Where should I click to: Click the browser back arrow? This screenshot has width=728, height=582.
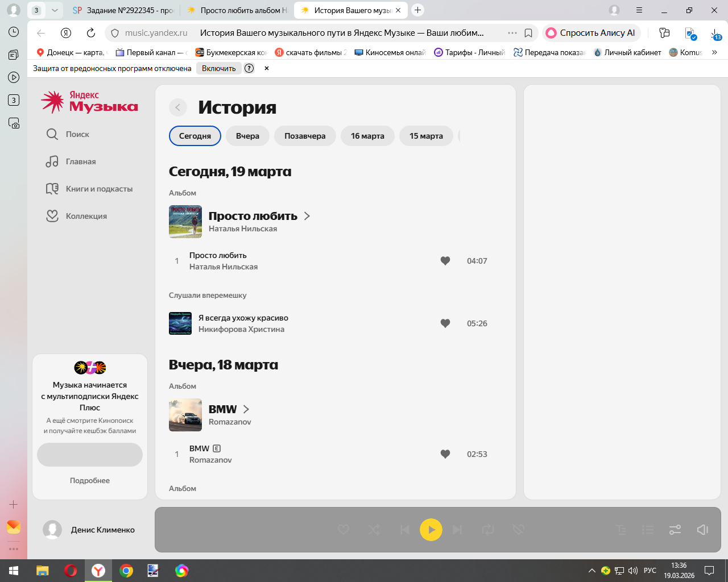click(41, 33)
